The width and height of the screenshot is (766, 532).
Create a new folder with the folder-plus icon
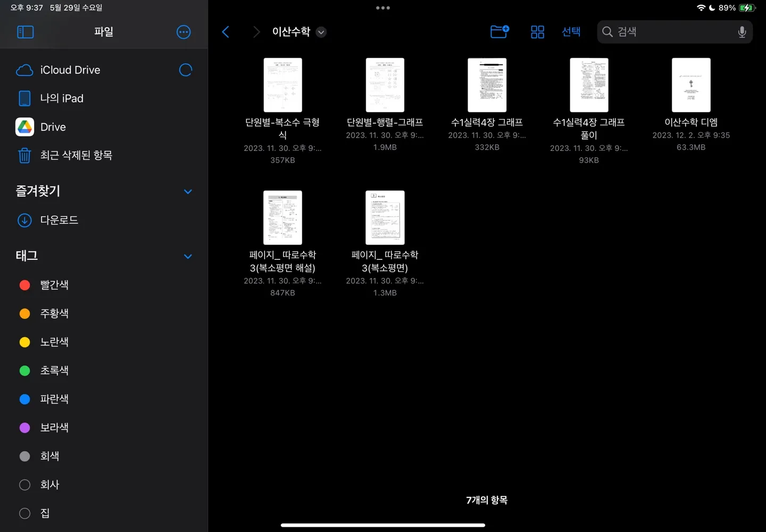(499, 32)
